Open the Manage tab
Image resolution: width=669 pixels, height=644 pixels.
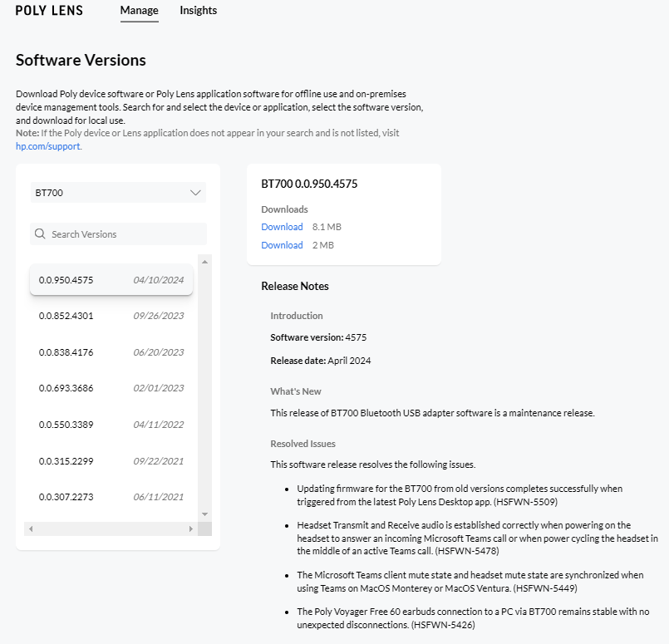coord(139,10)
